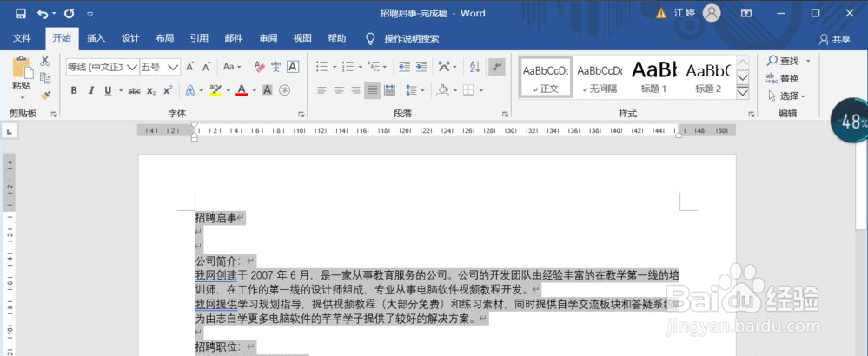Open the multilevel list button
The image size is (868, 356).
tap(374, 67)
